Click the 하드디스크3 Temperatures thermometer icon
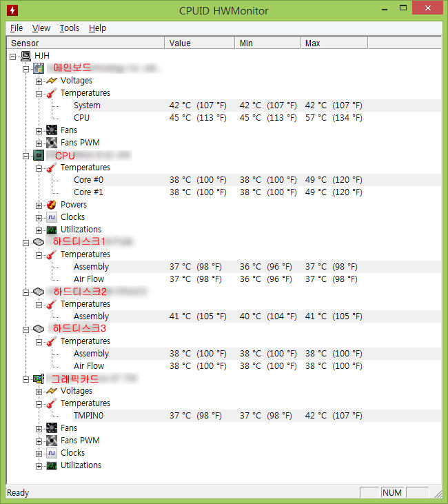Viewport: 448px width, 504px height. (x=52, y=341)
